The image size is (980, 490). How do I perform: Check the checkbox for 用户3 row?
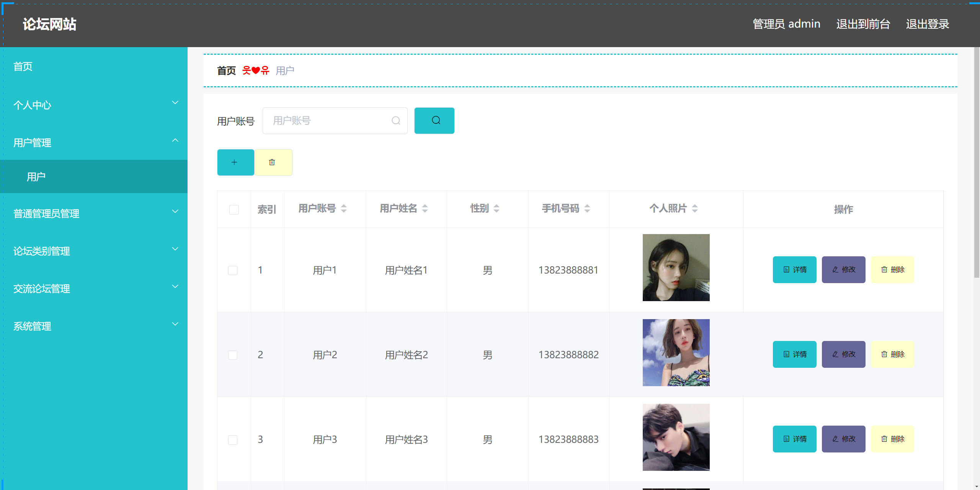[233, 440]
